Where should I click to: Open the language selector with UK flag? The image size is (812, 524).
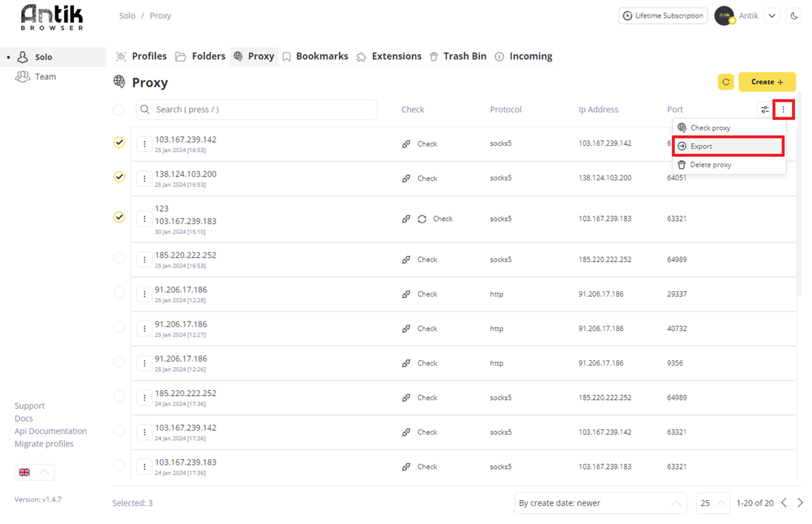click(x=34, y=472)
